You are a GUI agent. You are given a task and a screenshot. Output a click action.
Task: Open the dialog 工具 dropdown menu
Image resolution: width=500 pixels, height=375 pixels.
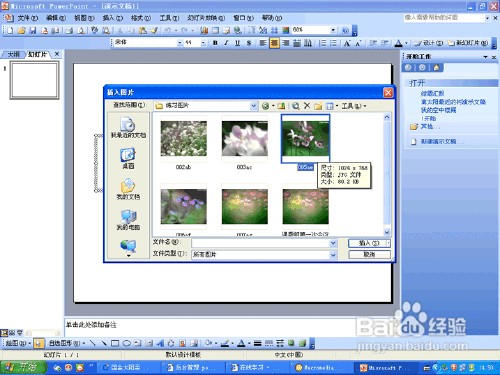coord(354,106)
